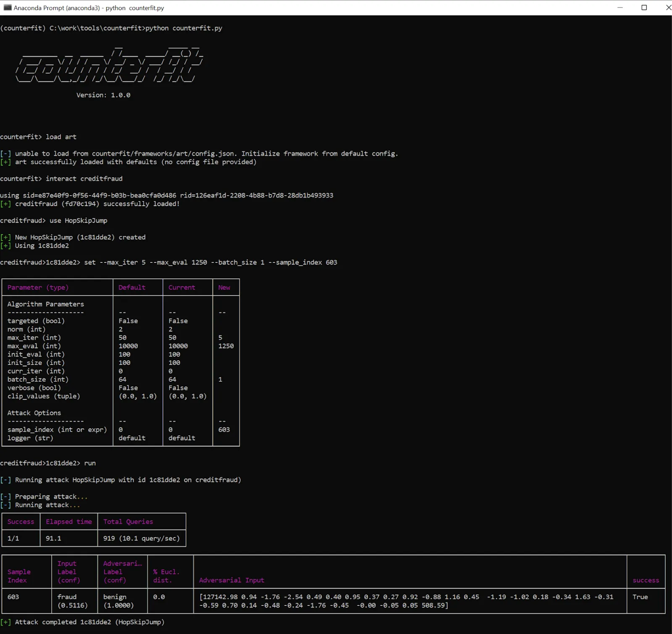The width and height of the screenshot is (672, 634).
Task: Click the "set --max_iter 5" command line
Action: (169, 262)
